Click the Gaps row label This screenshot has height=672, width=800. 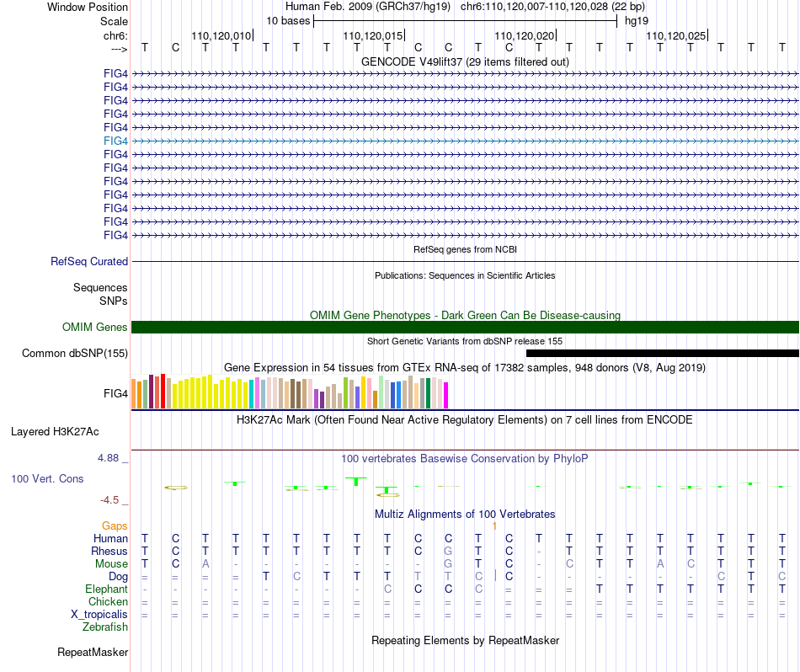pyautogui.click(x=115, y=525)
